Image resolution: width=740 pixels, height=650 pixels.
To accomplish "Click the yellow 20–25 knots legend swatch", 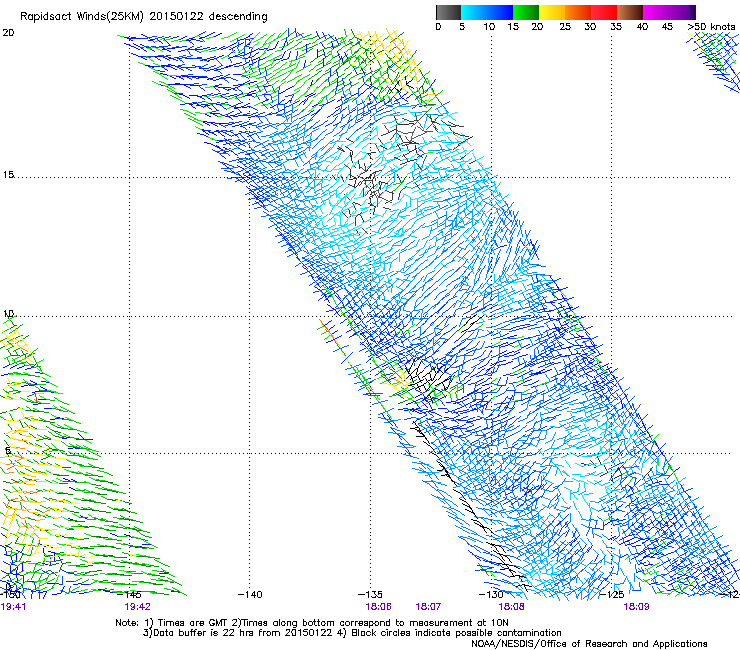I will [552, 12].
